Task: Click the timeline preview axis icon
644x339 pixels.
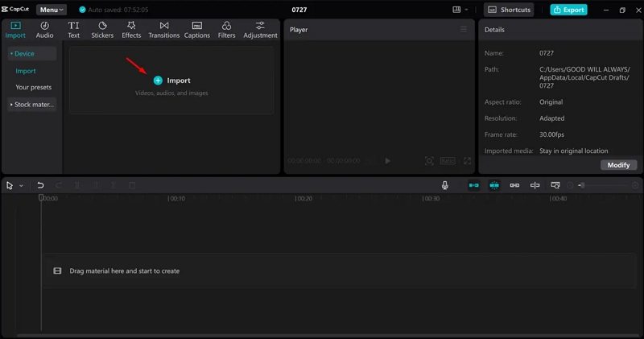Action: (535, 185)
